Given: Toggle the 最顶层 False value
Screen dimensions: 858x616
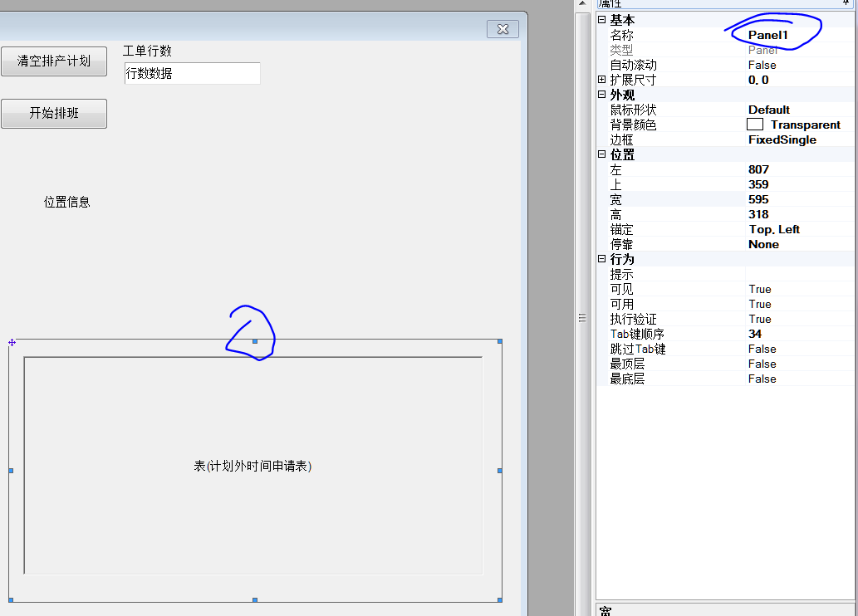Looking at the screenshot, I should [762, 364].
